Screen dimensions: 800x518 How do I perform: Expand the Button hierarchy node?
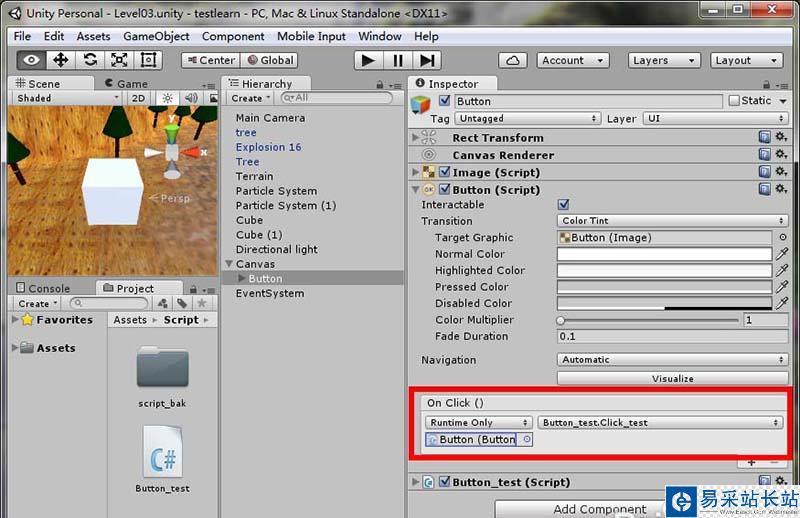[x=241, y=278]
